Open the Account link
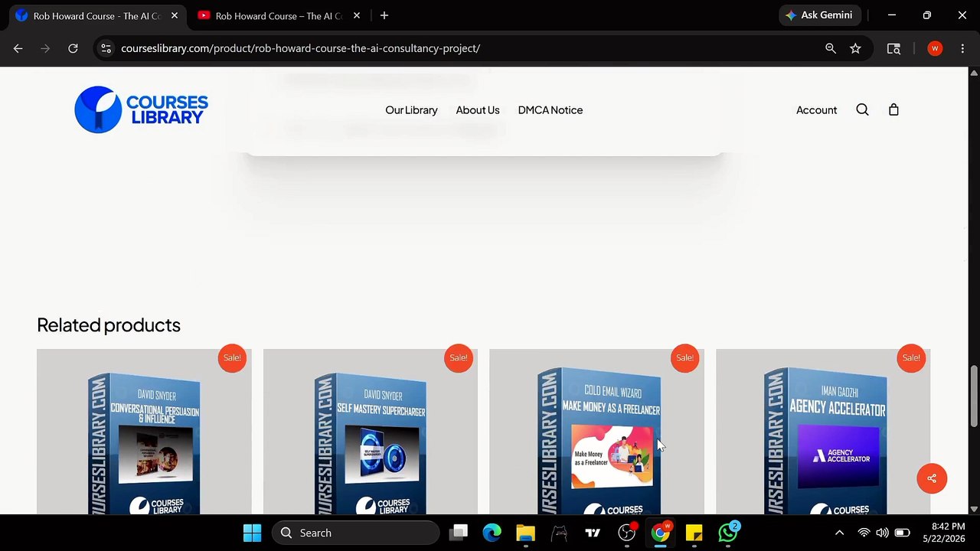 pos(816,110)
